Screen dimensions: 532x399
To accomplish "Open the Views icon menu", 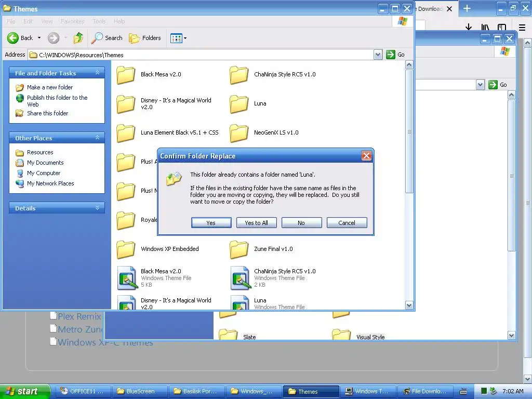I will pos(177,38).
